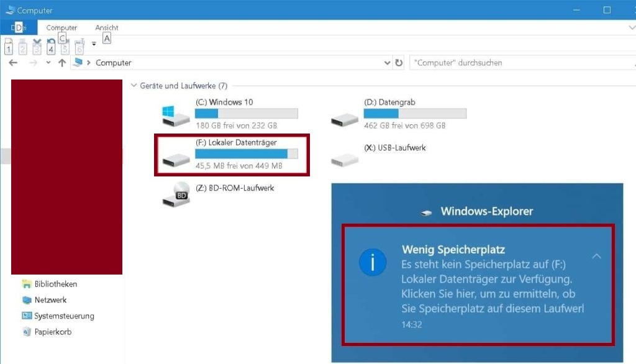
Task: Open the Ansicht ribbon tab
Action: coord(107,27)
